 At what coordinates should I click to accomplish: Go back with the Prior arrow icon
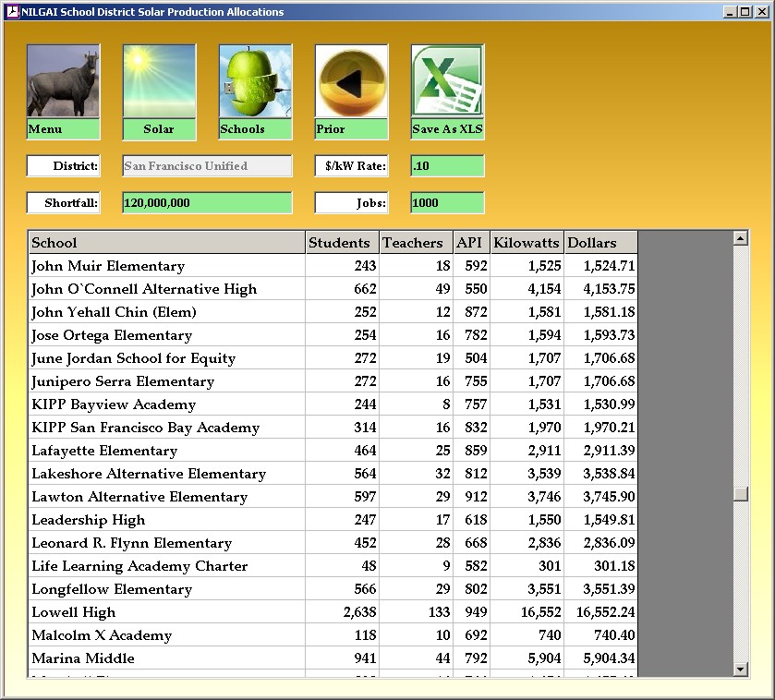351,82
